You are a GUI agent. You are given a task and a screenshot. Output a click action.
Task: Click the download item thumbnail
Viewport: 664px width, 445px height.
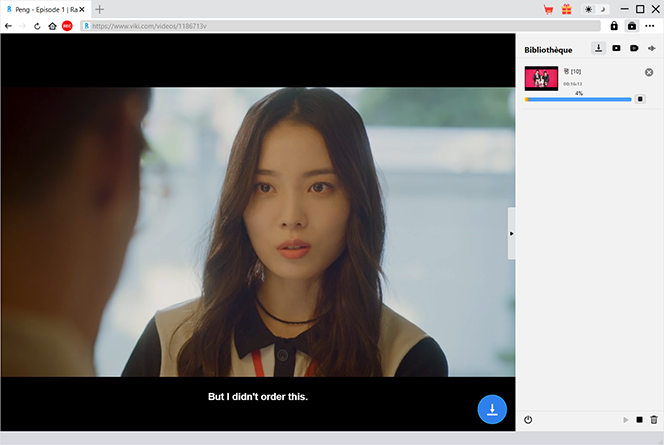tap(541, 78)
